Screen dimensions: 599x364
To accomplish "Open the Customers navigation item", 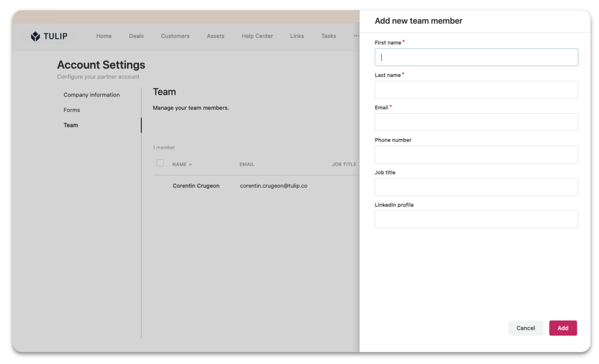I will (175, 36).
